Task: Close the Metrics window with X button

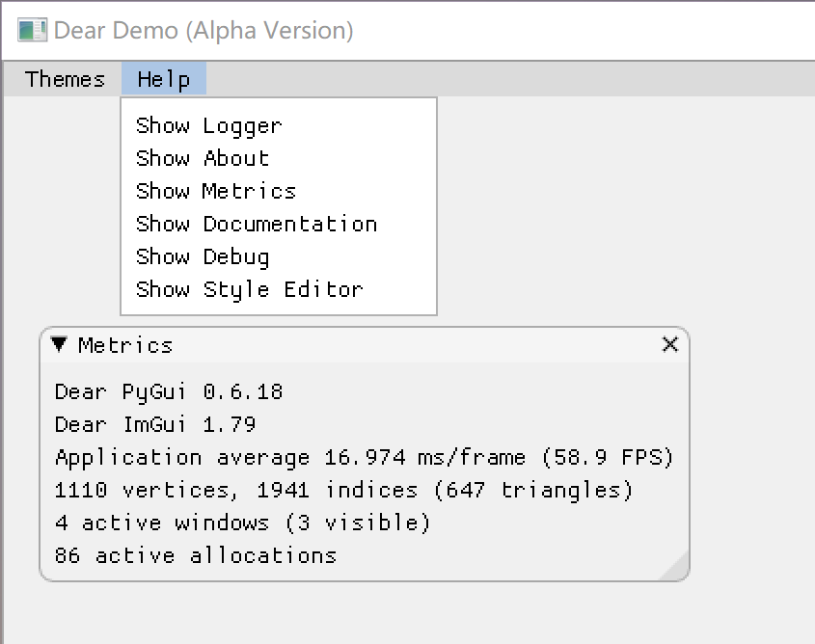Action: 670,344
